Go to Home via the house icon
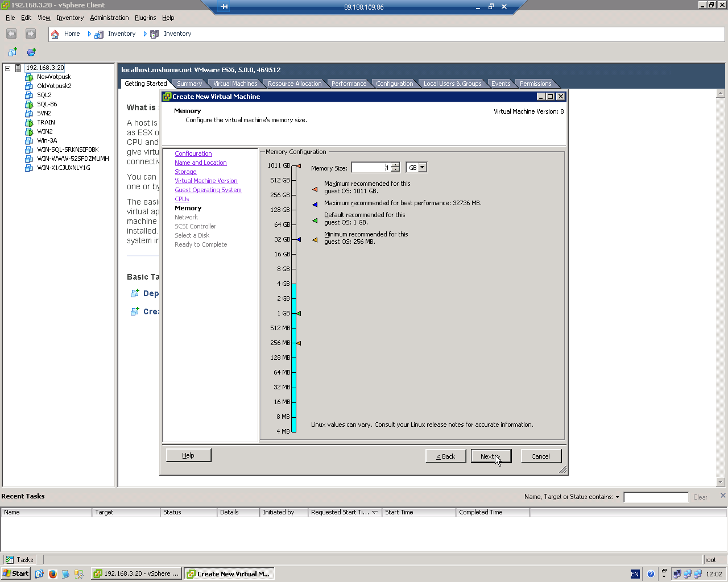The image size is (728, 582). coord(55,34)
